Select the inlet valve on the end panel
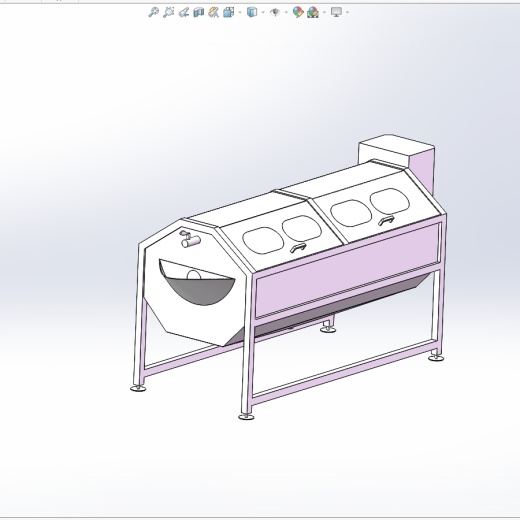The image size is (520, 520). pos(189,239)
